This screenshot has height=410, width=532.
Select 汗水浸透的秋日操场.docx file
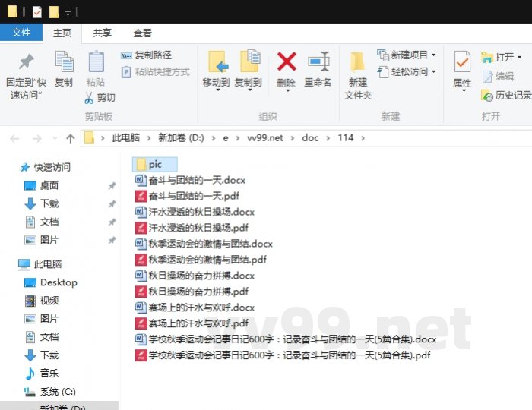[x=195, y=212]
